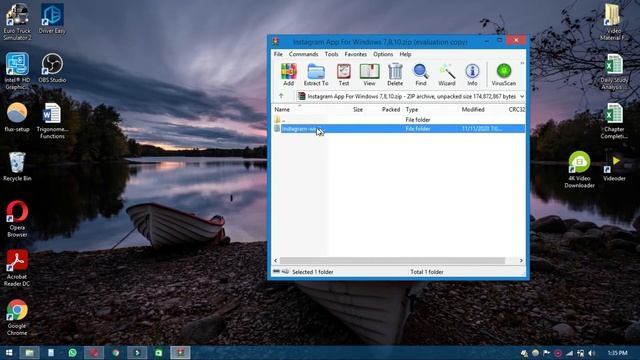Sort by the Type column header

(412, 110)
